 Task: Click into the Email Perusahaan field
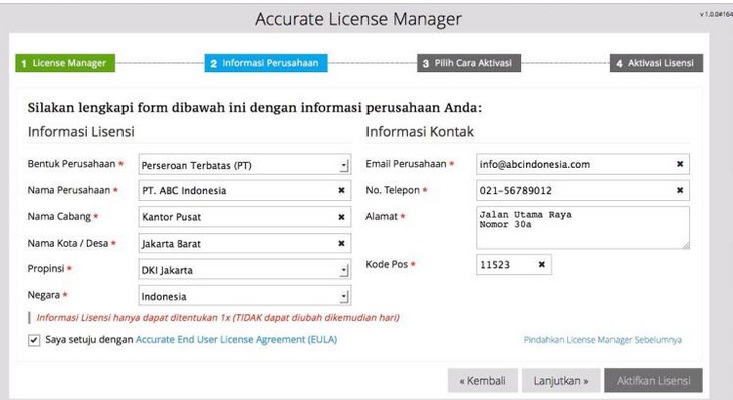click(x=582, y=164)
